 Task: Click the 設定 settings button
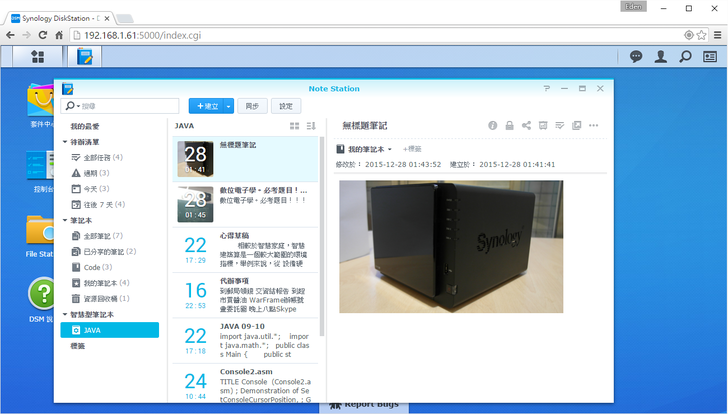pyautogui.click(x=286, y=106)
